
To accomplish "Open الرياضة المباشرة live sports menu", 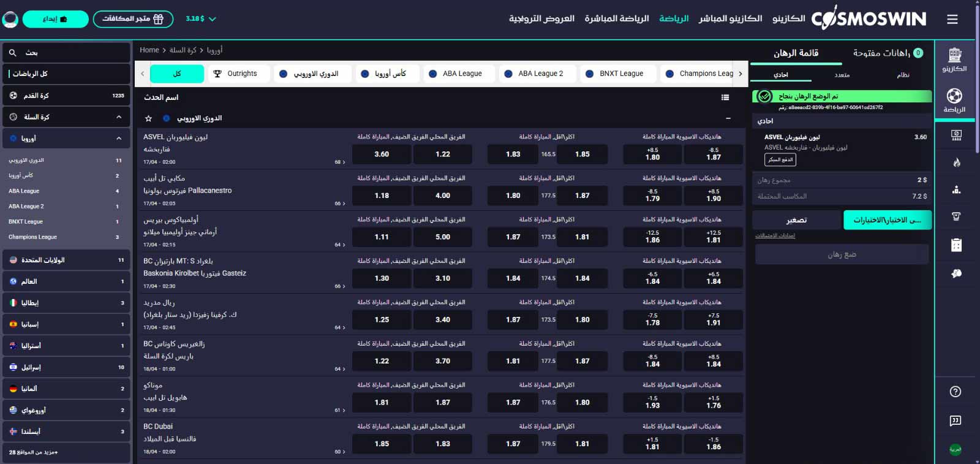I will (x=617, y=19).
